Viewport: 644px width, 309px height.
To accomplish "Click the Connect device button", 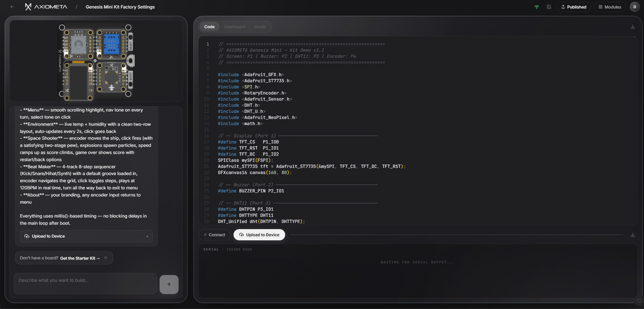I will pos(215,235).
